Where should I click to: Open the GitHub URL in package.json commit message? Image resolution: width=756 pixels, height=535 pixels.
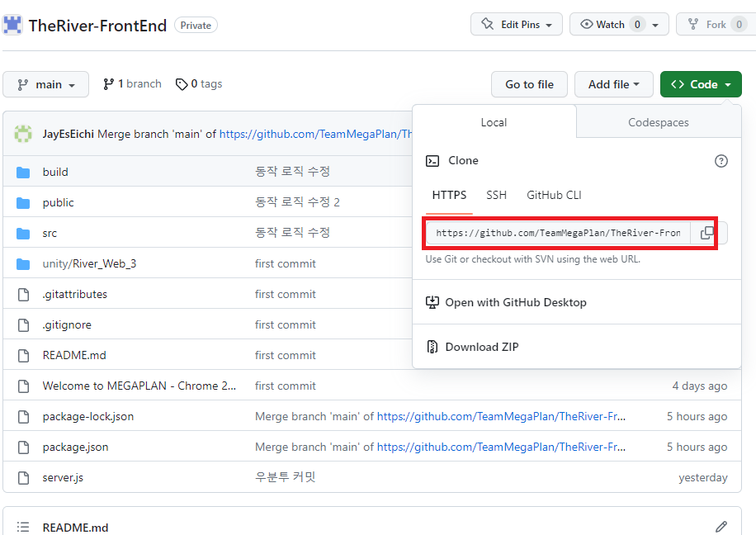pyautogui.click(x=501, y=447)
